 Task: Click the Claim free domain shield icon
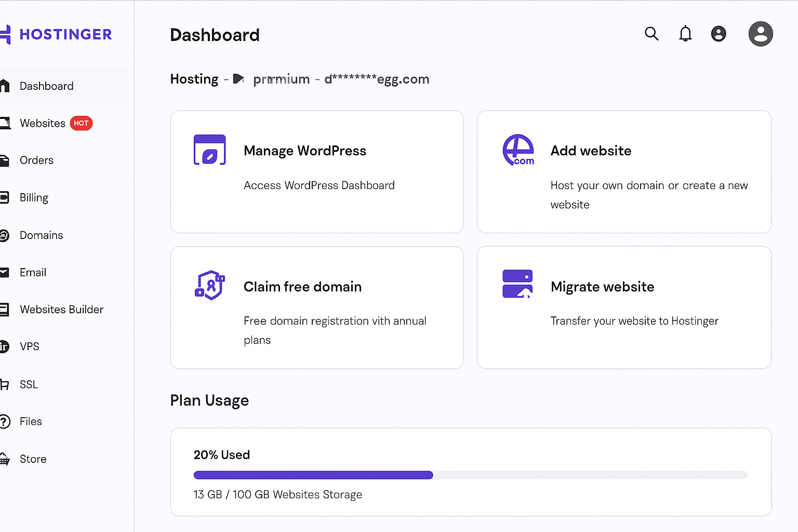210,285
